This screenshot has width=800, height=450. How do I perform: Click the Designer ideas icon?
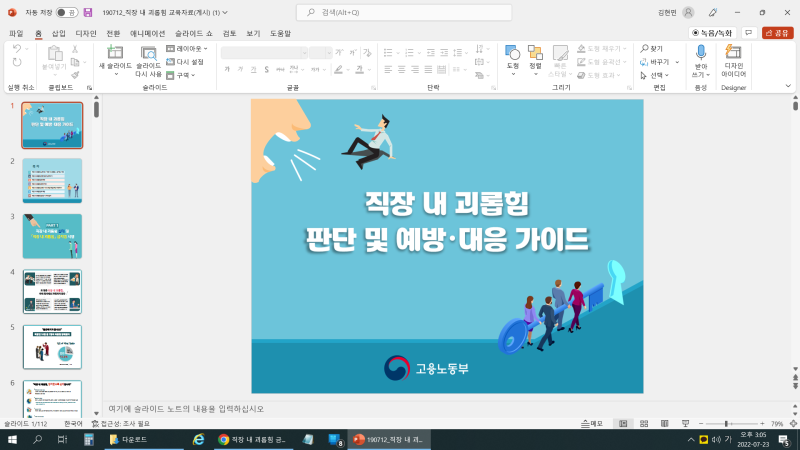(733, 52)
